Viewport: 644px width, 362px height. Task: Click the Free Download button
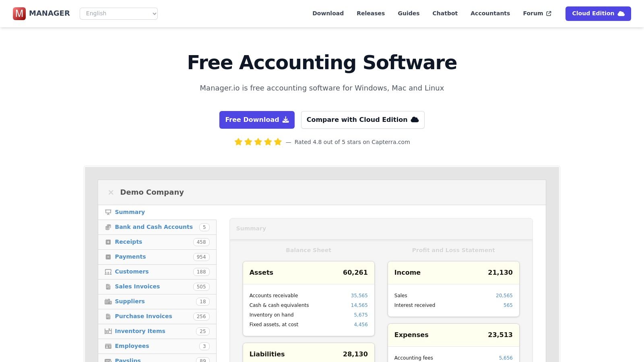pos(256,119)
